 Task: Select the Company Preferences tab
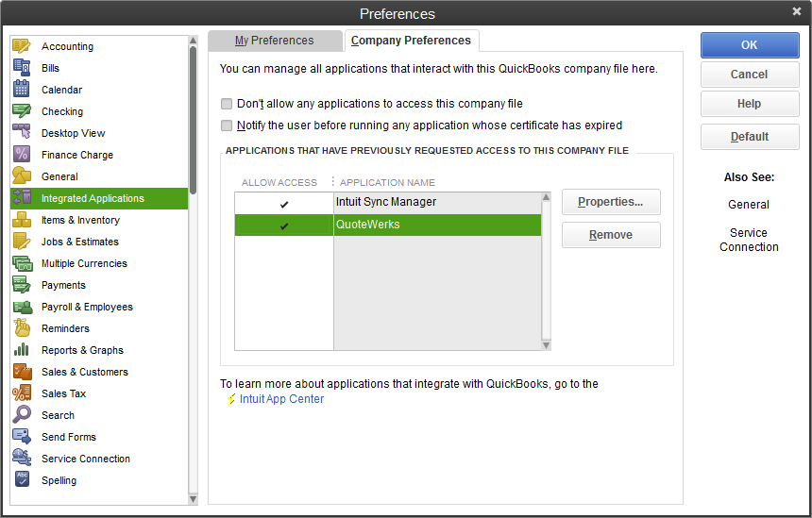411,41
